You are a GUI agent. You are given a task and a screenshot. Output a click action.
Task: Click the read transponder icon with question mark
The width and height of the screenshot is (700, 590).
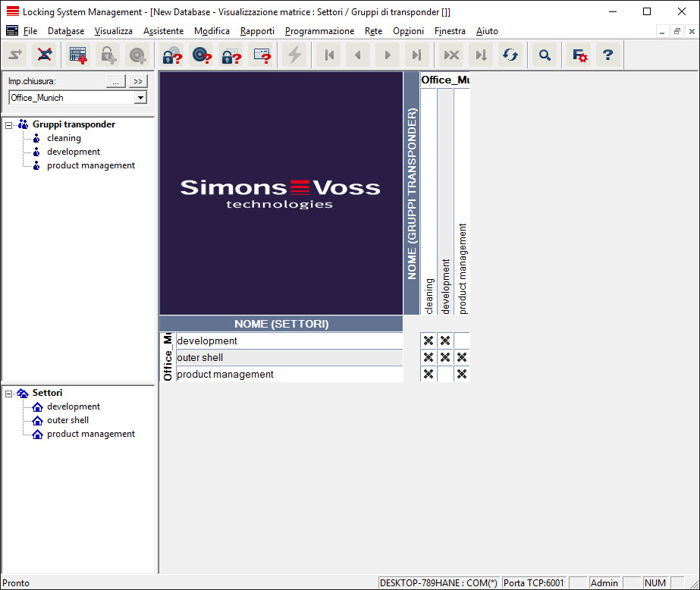point(200,55)
